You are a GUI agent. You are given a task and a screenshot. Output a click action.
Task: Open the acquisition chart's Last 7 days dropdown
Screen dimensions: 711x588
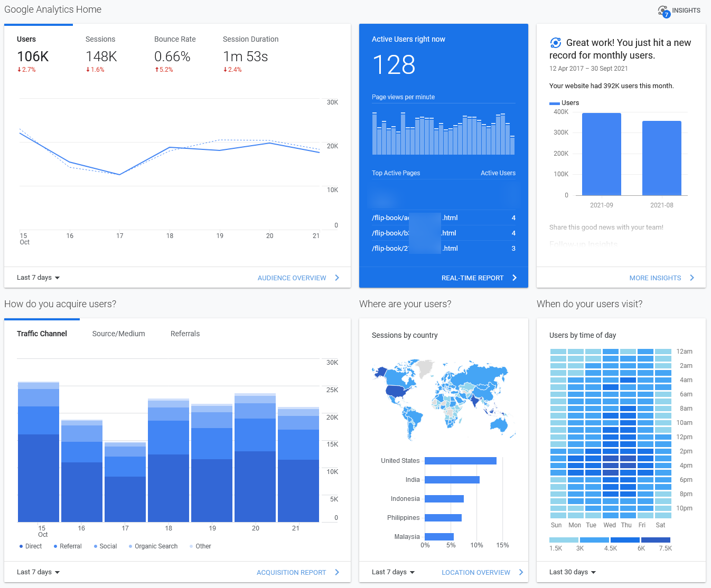[x=38, y=572]
